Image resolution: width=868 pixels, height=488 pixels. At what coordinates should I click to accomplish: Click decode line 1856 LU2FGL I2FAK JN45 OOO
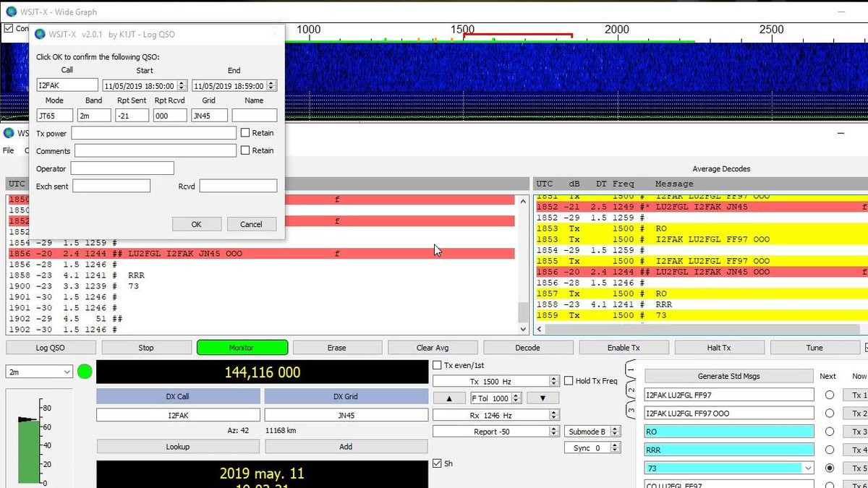pos(261,254)
